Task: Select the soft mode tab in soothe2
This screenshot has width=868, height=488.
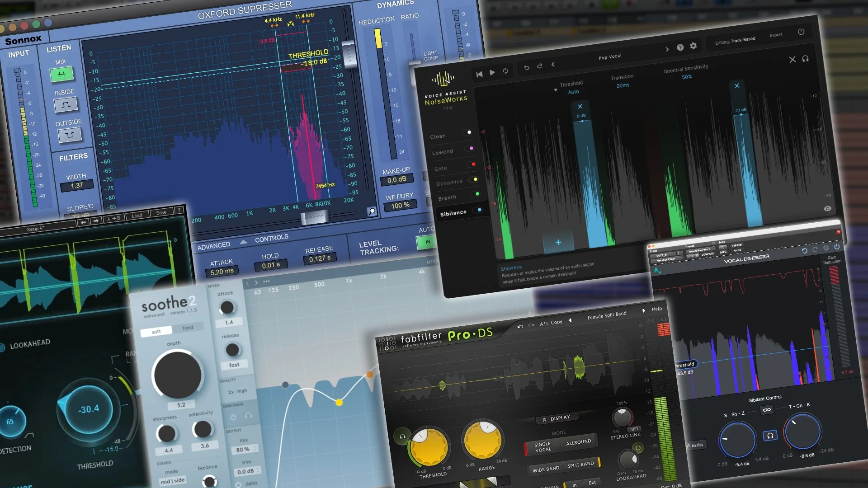Action: [x=156, y=331]
